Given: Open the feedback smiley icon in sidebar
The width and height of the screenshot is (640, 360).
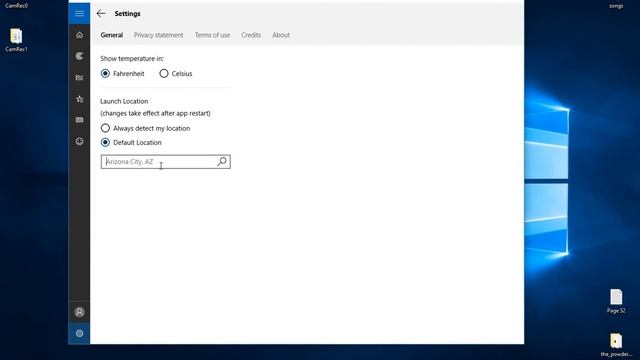Looking at the screenshot, I should tap(79, 141).
